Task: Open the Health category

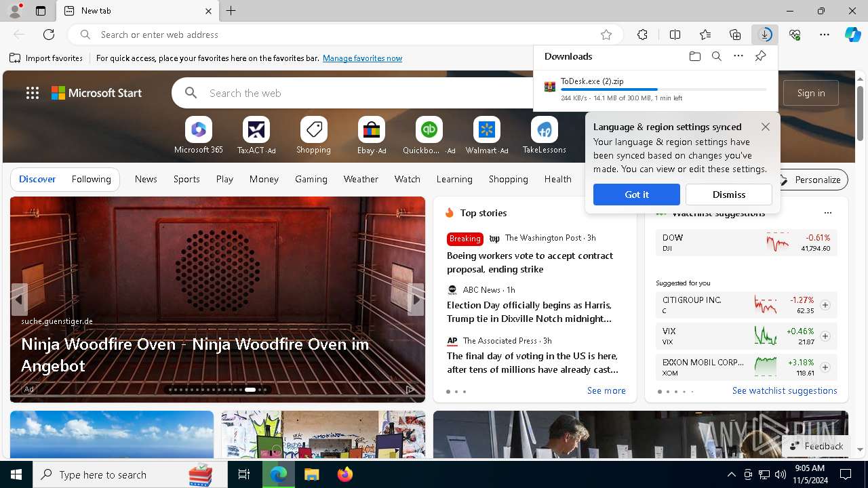Action: (x=557, y=179)
